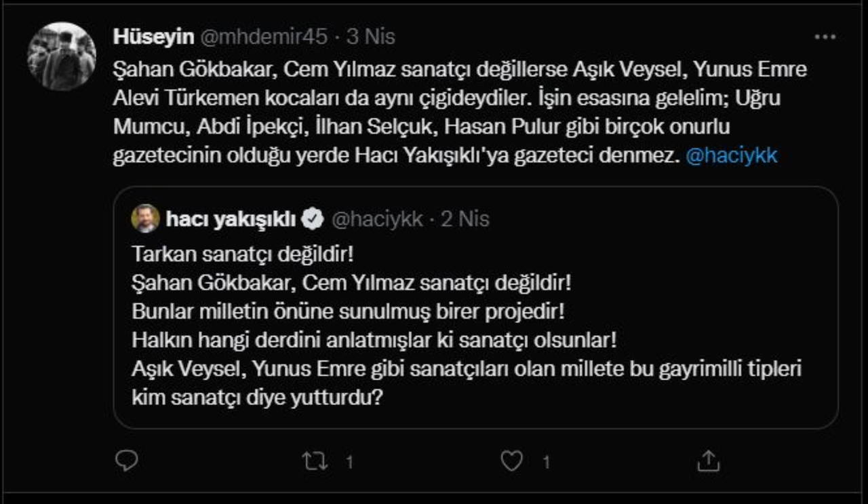Click the grey @haciykk handle in the quoted header

(376, 219)
